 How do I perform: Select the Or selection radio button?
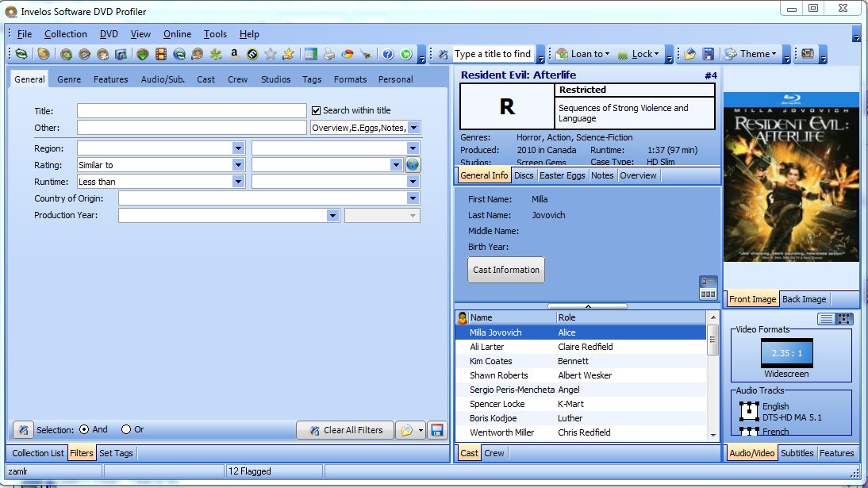[x=126, y=429]
